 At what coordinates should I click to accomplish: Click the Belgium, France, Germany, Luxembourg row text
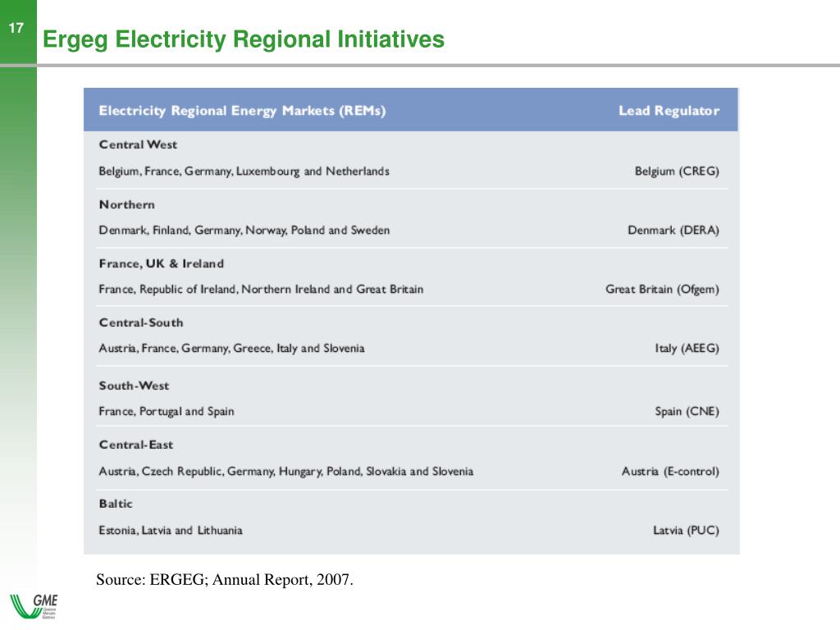tap(244, 171)
